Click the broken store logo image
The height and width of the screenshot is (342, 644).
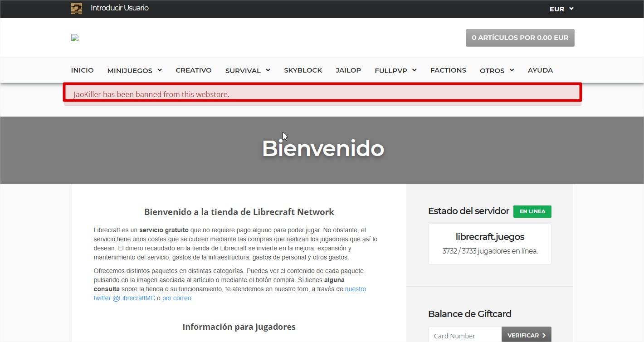click(75, 38)
